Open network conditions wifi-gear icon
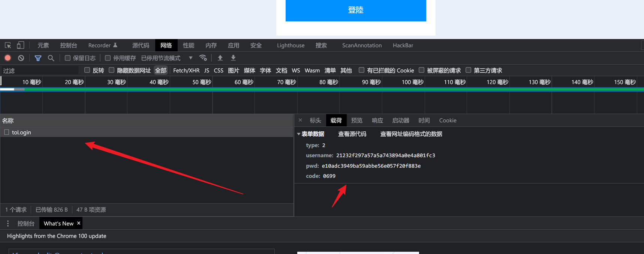Viewport: 644px width, 254px height. [203, 58]
